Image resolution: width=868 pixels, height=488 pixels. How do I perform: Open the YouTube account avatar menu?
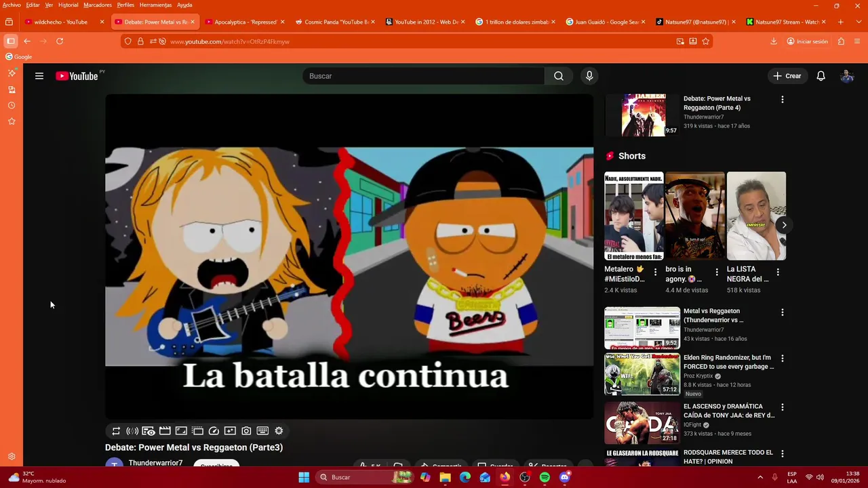coord(847,76)
